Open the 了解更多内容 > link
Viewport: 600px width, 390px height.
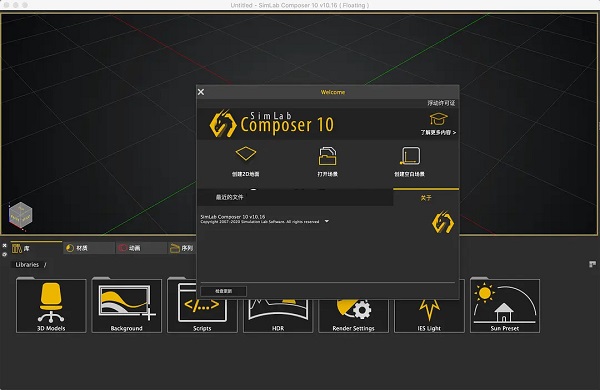pyautogui.click(x=438, y=132)
